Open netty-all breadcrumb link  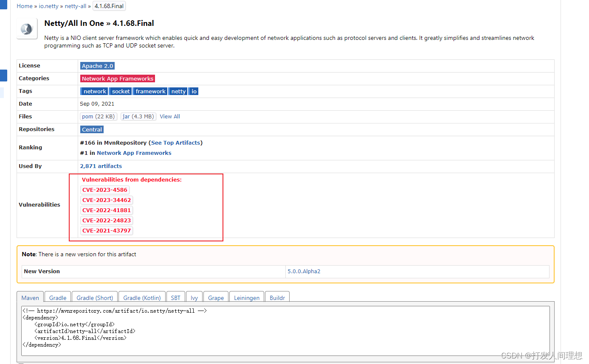point(75,6)
